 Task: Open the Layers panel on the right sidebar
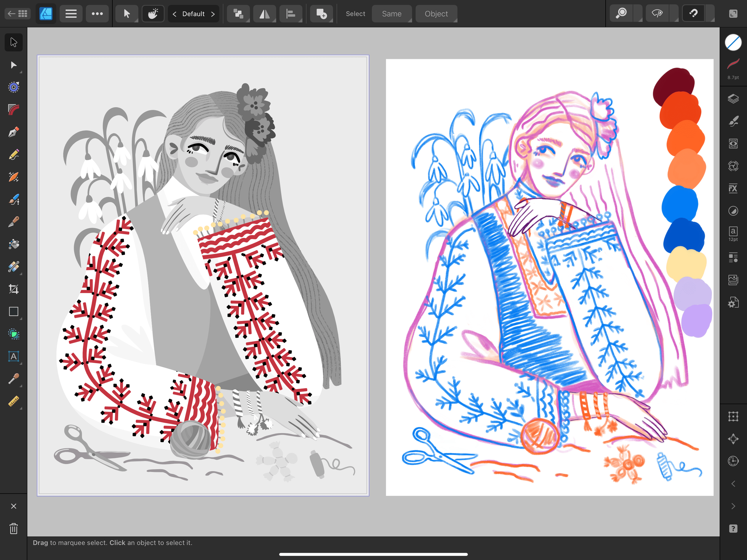pos(734,99)
